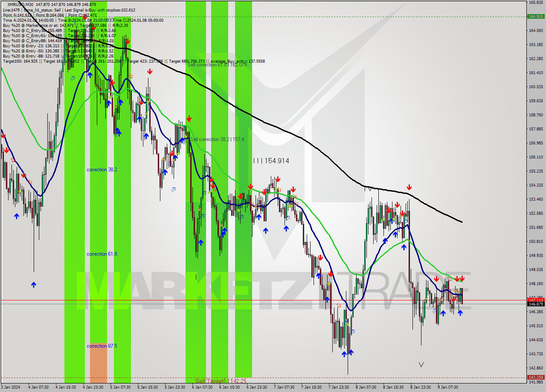Click the orange rectangle below 'correction 87.5'
The width and height of the screenshot is (546, 392).
tap(99, 363)
